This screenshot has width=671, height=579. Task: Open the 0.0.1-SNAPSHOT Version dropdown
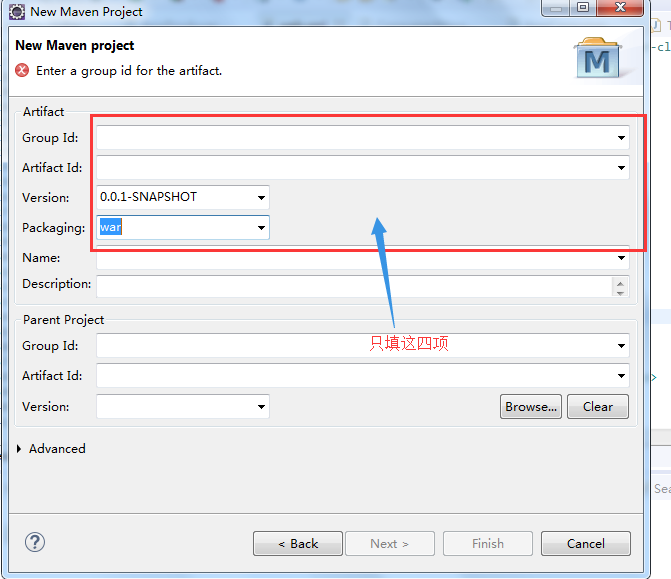pos(261,198)
